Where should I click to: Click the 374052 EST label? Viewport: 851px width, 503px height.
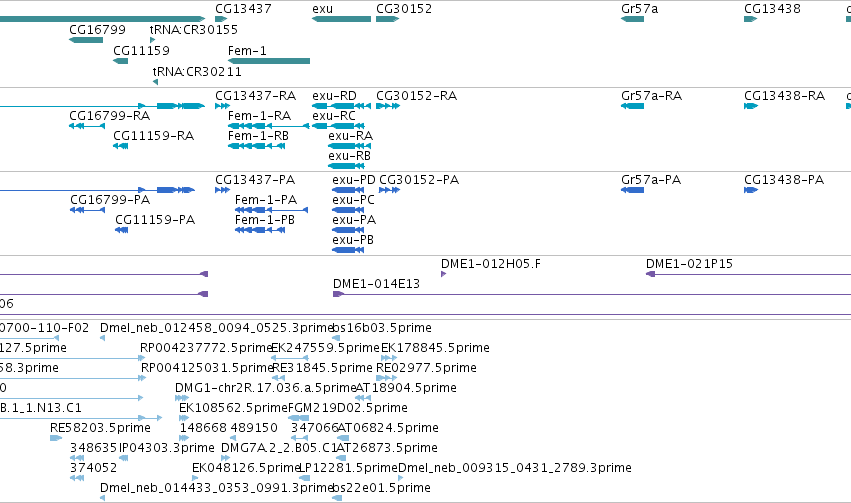(93, 468)
